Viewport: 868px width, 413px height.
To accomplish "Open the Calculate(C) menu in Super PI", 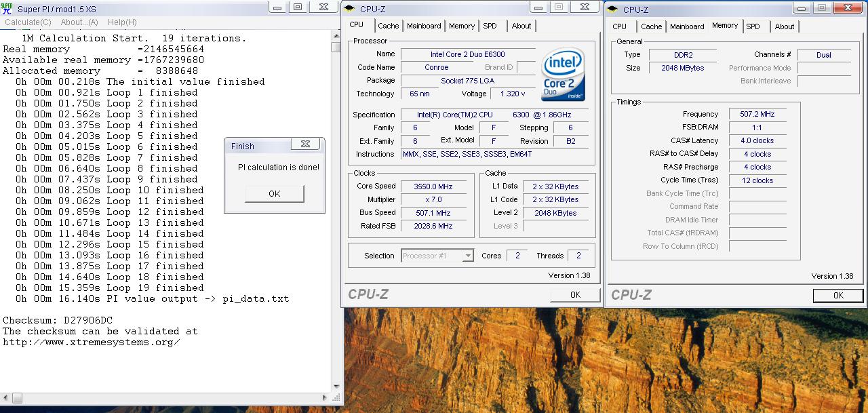I will [28, 22].
